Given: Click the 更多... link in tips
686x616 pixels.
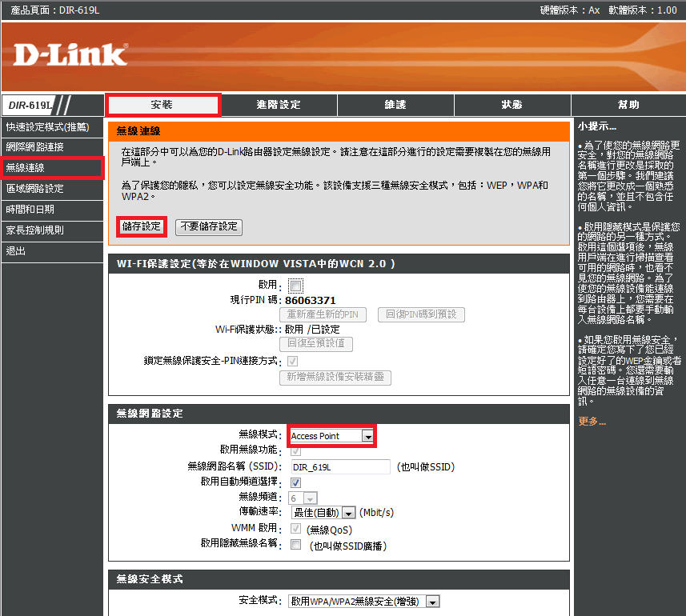Looking at the screenshot, I should [592, 422].
